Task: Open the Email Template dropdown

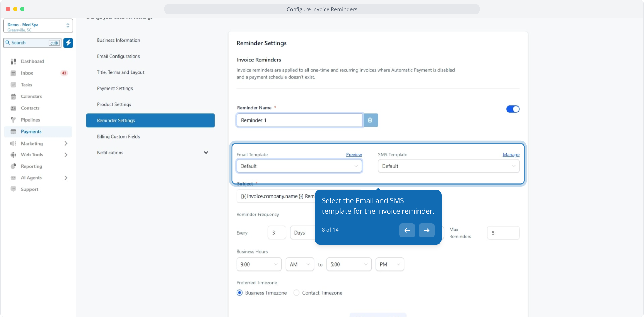Action: [299, 166]
